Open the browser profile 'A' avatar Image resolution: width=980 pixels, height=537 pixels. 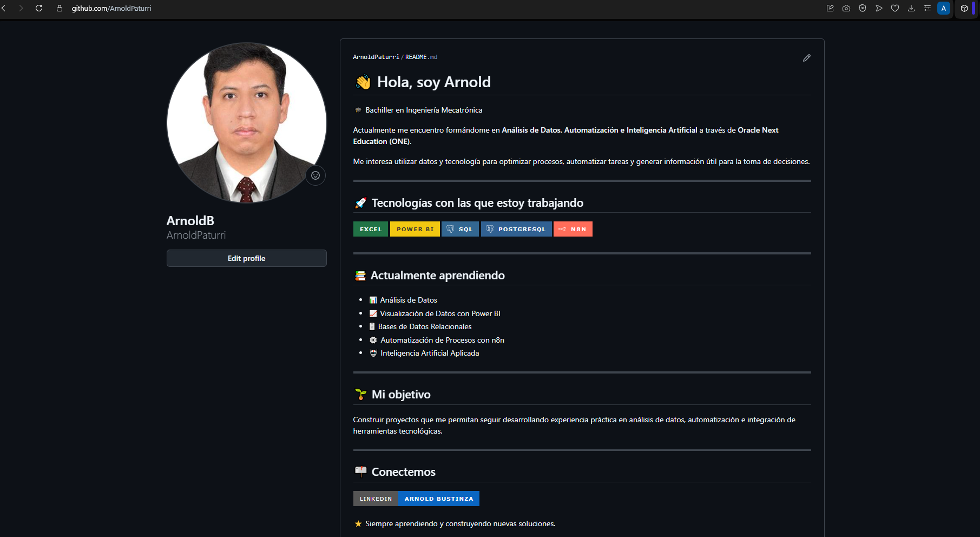point(944,8)
